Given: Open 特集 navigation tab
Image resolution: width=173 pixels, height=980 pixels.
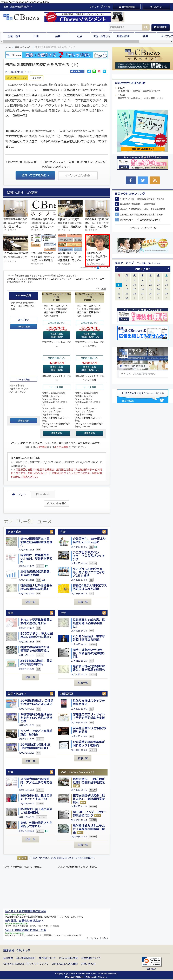Looking at the screenshot, I should [146, 37].
